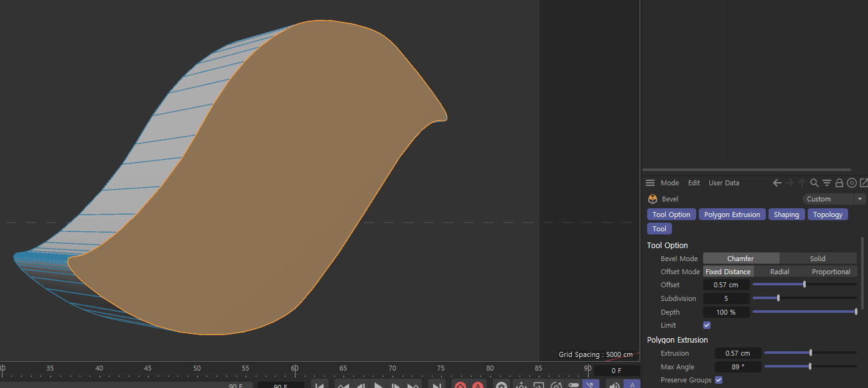Click the orange Bevel cube icon
868x388 pixels.
(x=653, y=199)
